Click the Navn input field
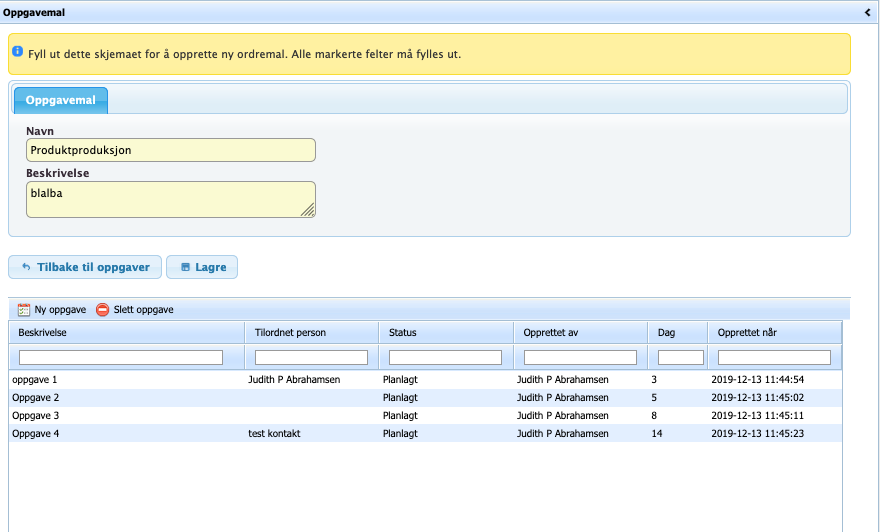This screenshot has width=880, height=532. coord(171,150)
